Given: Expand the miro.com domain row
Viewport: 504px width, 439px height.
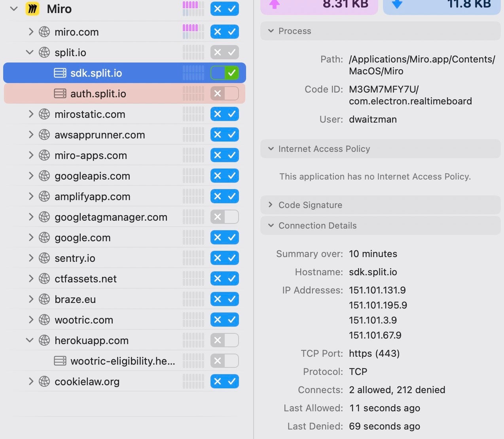Looking at the screenshot, I should pyautogui.click(x=31, y=32).
